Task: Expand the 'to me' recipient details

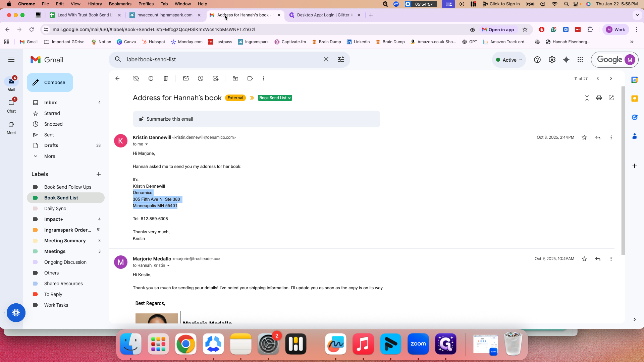Action: pyautogui.click(x=147, y=144)
